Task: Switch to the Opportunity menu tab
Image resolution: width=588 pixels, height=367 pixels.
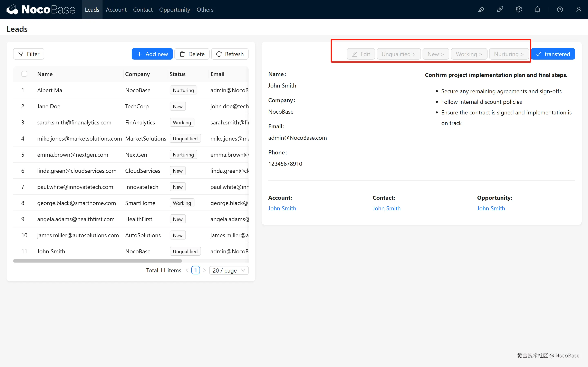Action: 174,9
